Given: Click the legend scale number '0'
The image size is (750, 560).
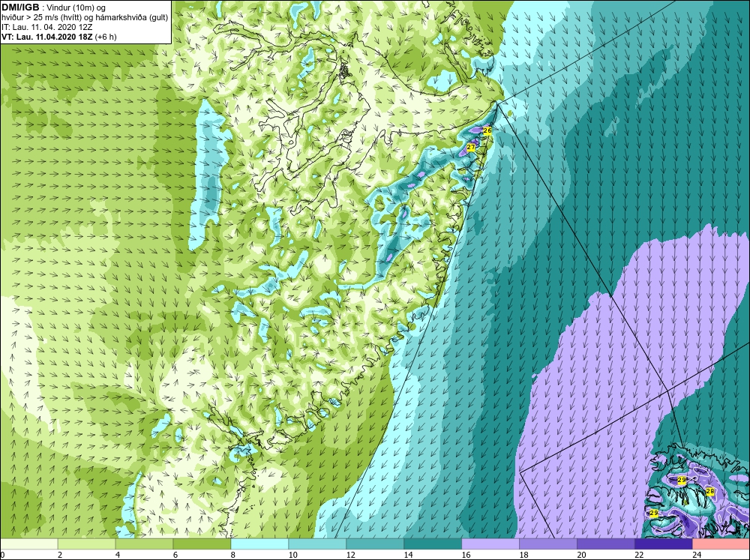Looking at the screenshot, I should [x=2, y=555].
